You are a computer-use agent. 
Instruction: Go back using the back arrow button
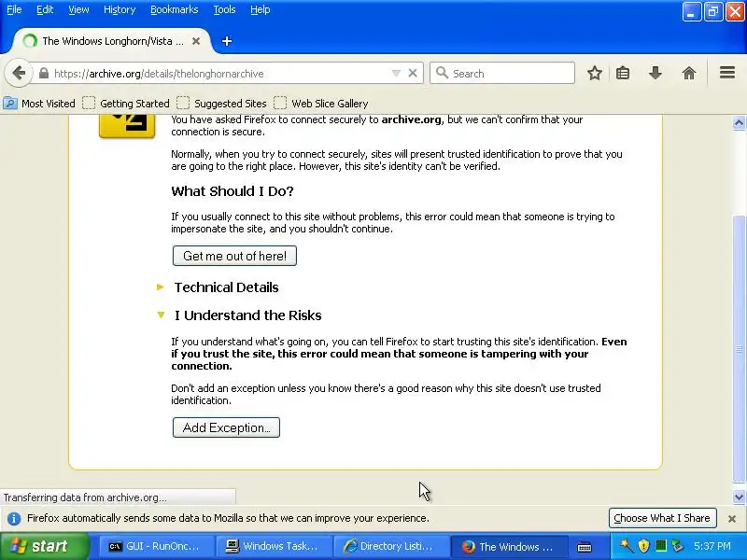click(19, 74)
